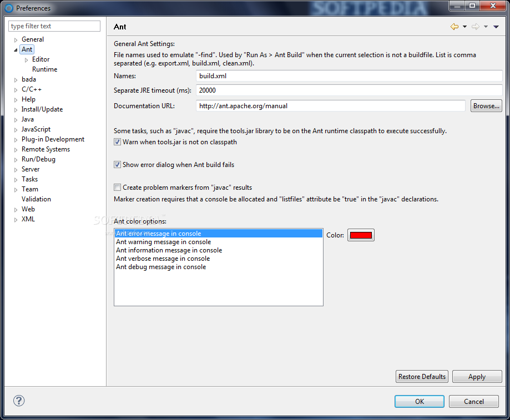The height and width of the screenshot is (420, 510).
Task: Click the forward navigation arrow icon
Action: pyautogui.click(x=476, y=27)
